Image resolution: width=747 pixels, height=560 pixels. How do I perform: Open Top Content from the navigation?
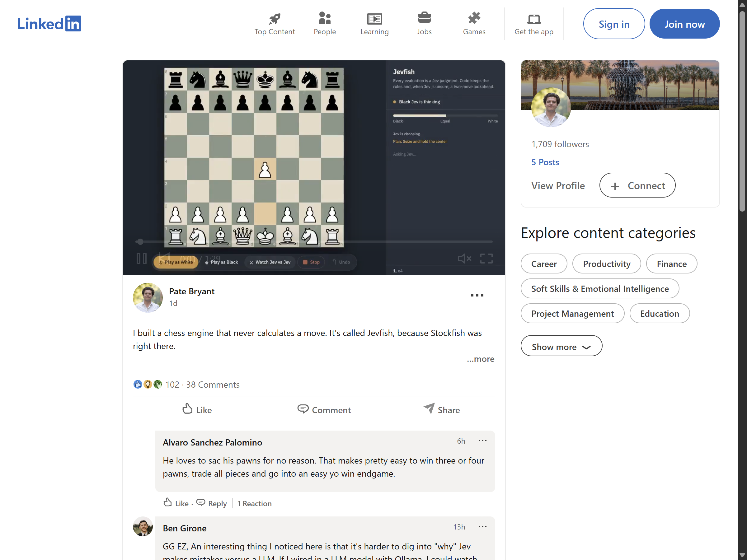point(275,24)
